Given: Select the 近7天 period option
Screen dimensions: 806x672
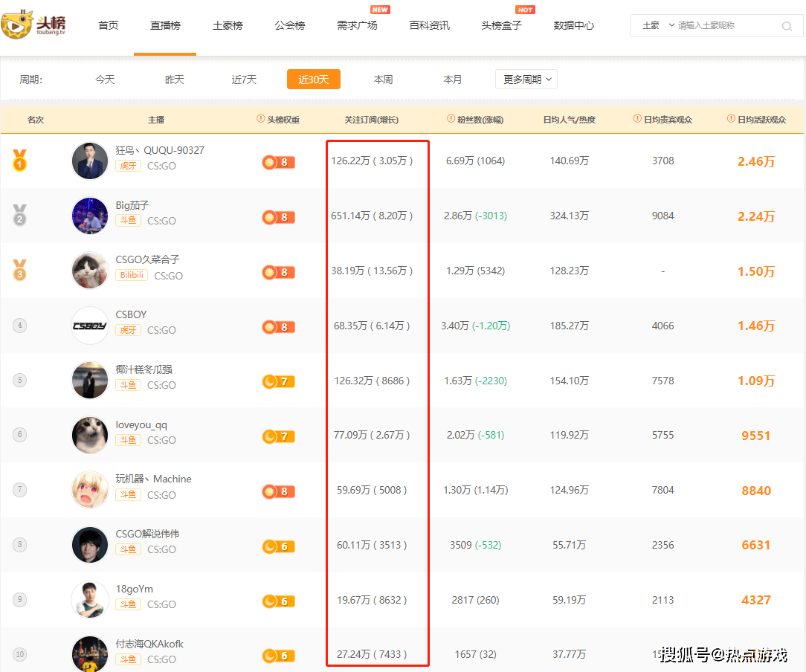Looking at the screenshot, I should point(244,80).
